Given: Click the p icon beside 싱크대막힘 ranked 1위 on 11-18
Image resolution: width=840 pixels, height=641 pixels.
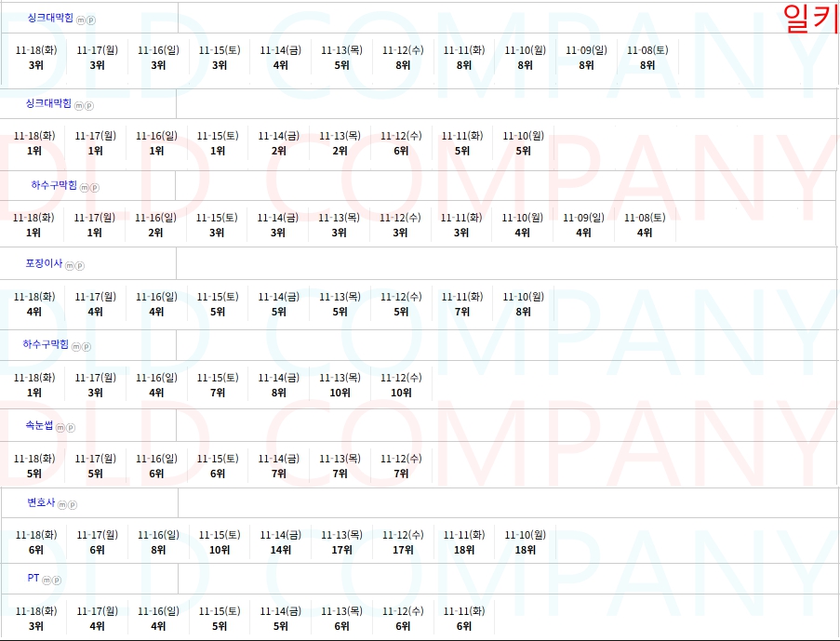Looking at the screenshot, I should click(x=89, y=106).
